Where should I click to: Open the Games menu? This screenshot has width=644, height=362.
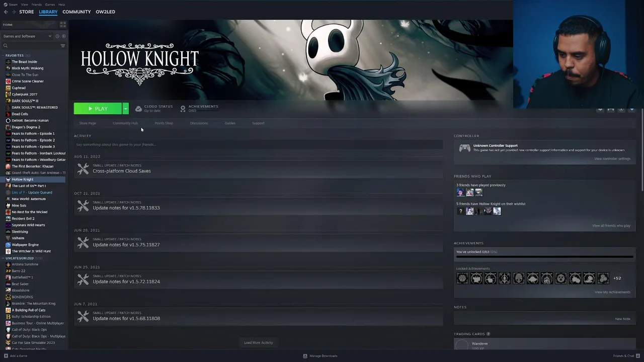50,5
